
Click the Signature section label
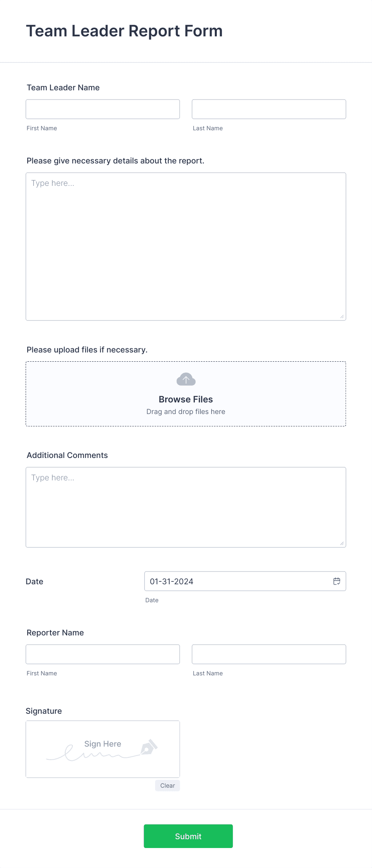pos(44,711)
